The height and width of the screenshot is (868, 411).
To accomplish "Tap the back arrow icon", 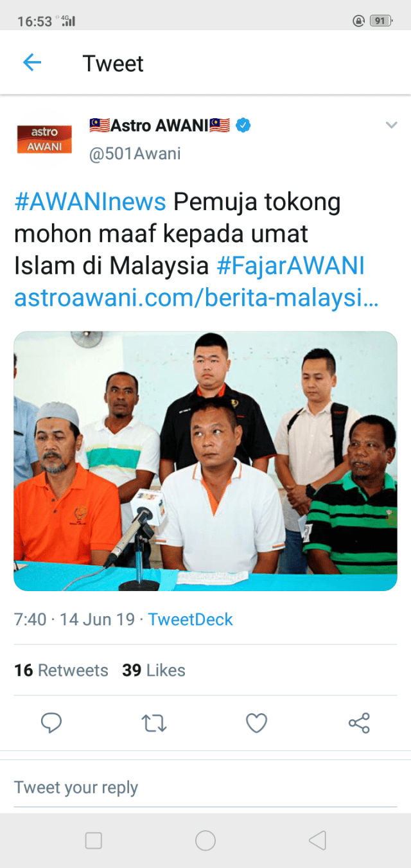I will click(x=31, y=62).
